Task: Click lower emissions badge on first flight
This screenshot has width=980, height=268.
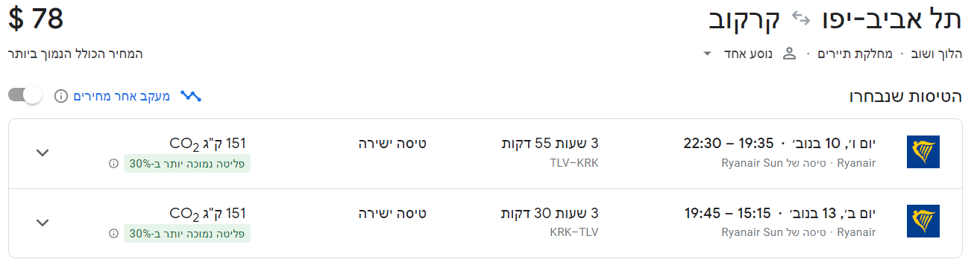Action: 186,163
